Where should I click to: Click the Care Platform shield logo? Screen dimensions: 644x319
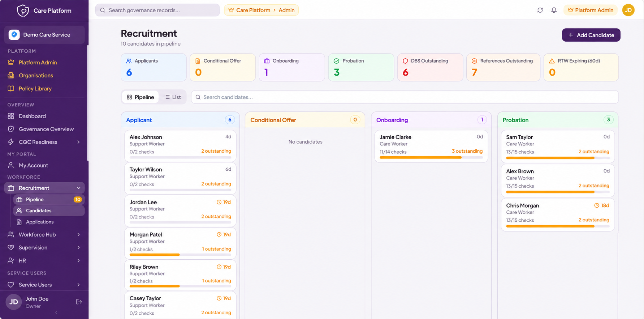point(23,10)
